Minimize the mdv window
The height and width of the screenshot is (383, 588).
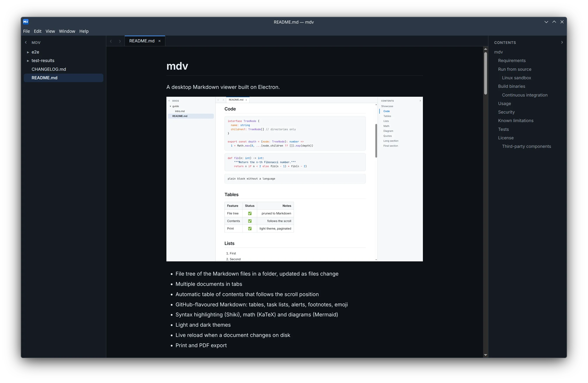pyautogui.click(x=546, y=22)
